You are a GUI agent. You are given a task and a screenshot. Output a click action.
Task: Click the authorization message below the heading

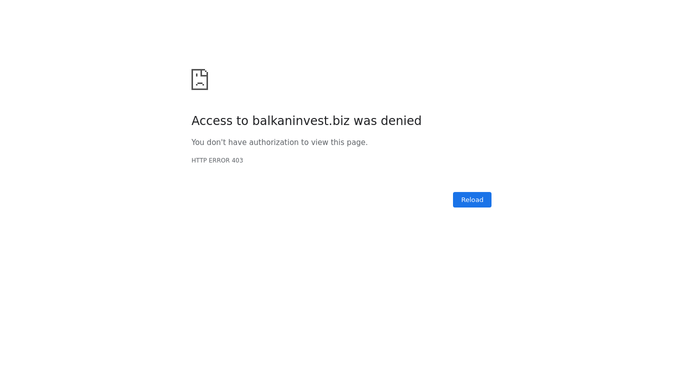click(x=279, y=142)
